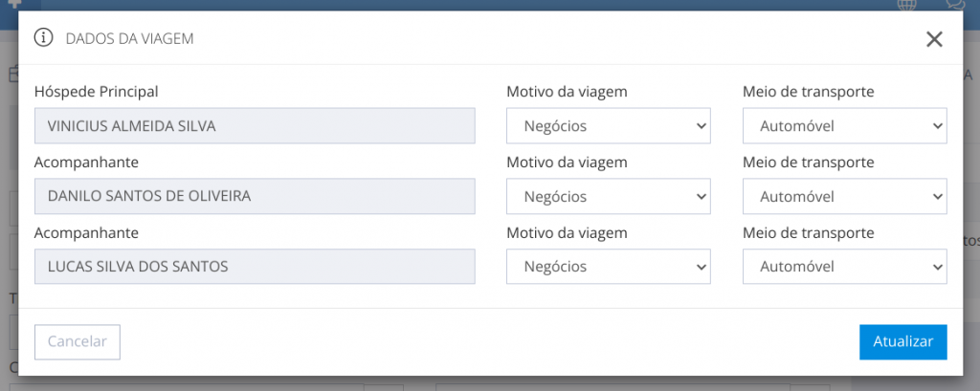Click the Dados da Viagem dialog title

129,39
